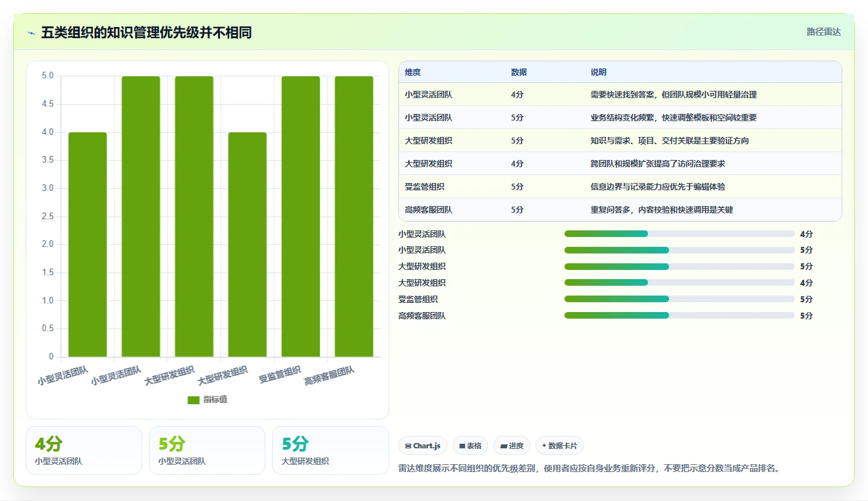
Task: Click the footer note starting 雷达维度展示不同组织
Action: pos(589,469)
